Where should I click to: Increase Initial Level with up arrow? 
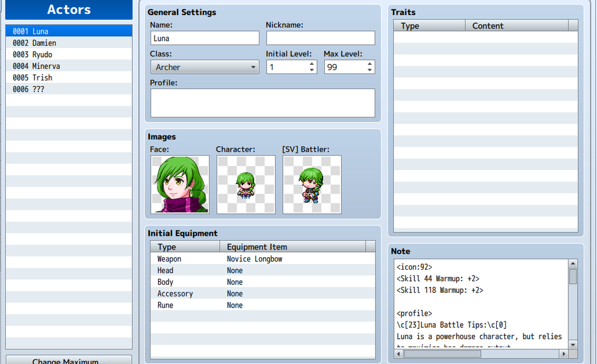[312, 64]
